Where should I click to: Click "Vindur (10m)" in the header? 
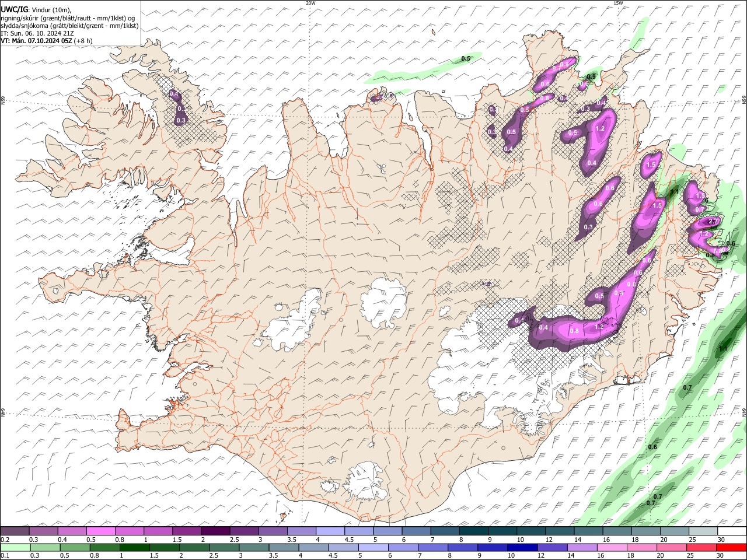(x=51, y=10)
